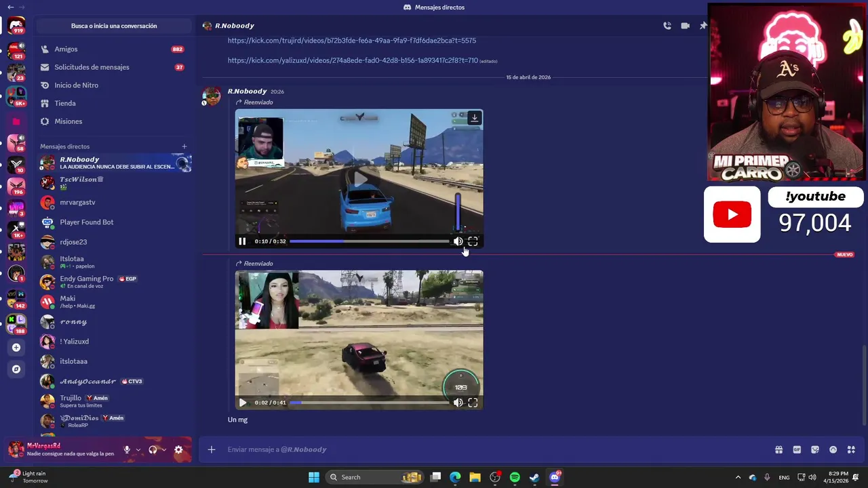868x488 pixels.
Task: Mute the second video's volume icon
Action: pos(458,403)
